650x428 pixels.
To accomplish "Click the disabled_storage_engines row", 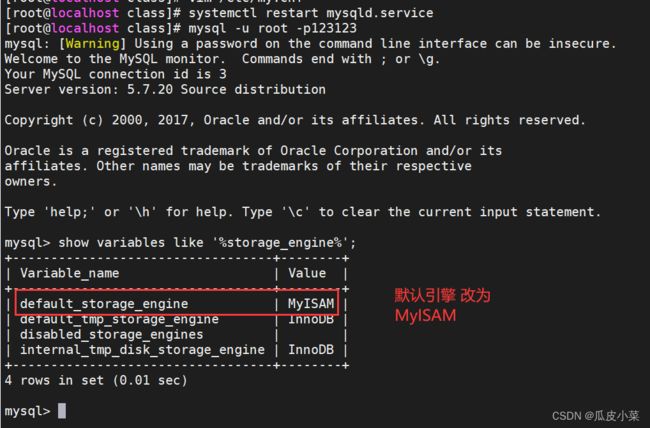I will (177, 335).
